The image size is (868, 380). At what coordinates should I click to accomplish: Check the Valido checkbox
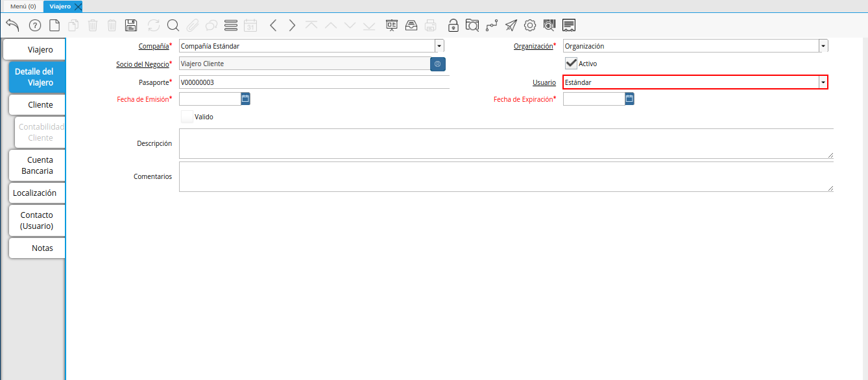tap(186, 117)
